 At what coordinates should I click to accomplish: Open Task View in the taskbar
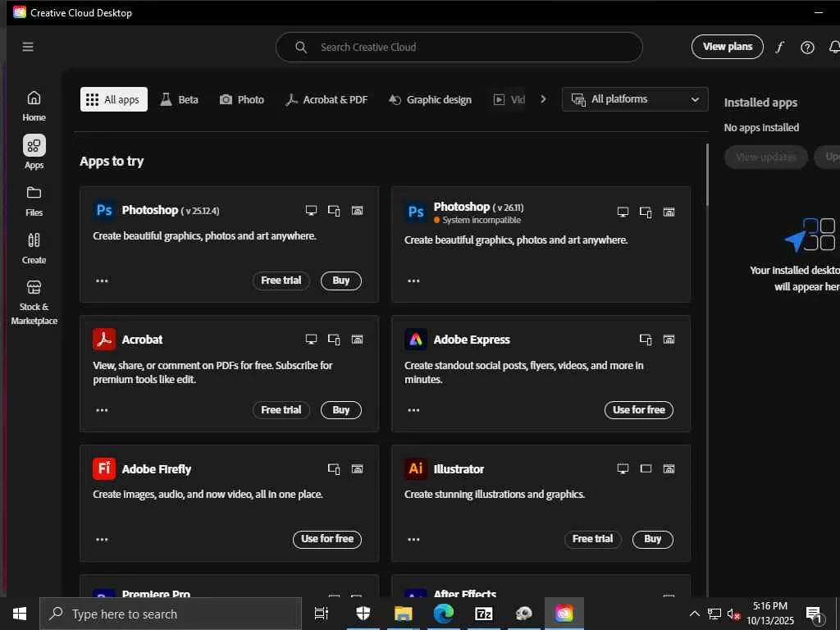322,614
